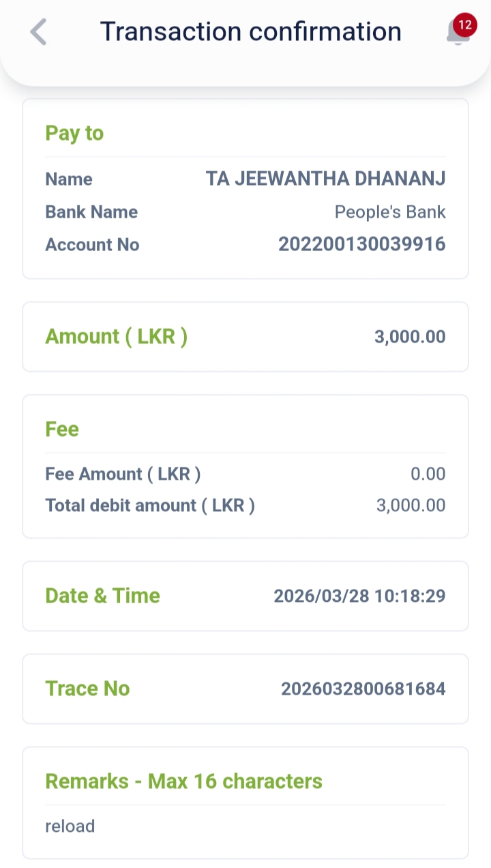Tap the back arrow icon

pos(39,32)
